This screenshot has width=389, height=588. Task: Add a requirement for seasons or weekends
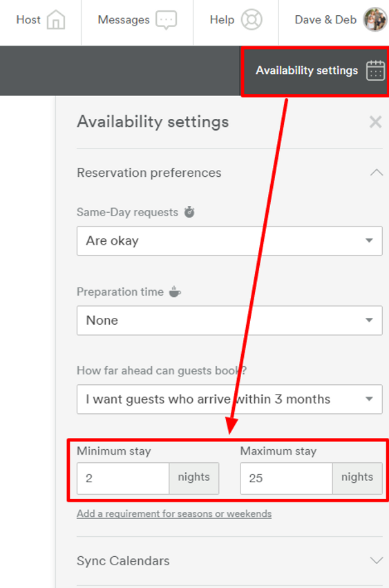click(x=174, y=513)
